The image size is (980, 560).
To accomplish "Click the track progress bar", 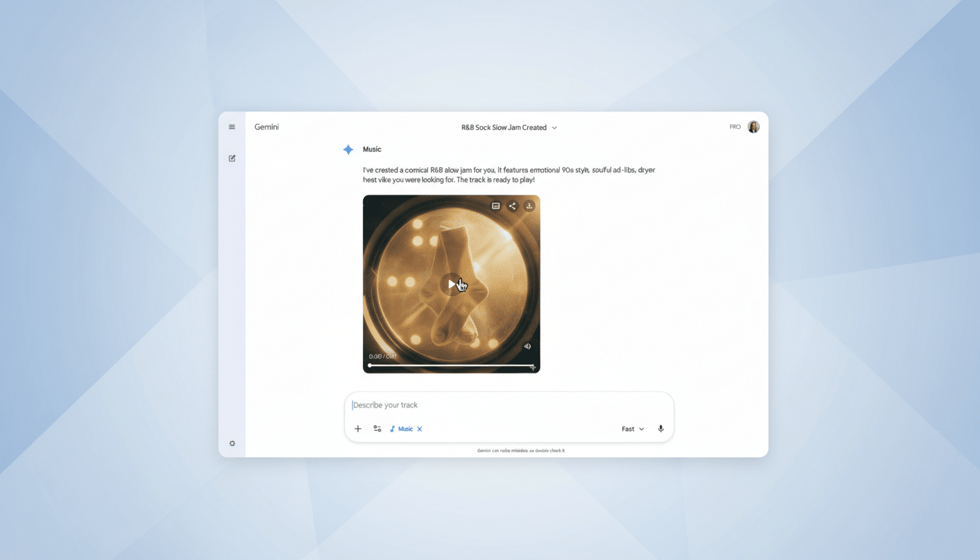I will (x=451, y=365).
